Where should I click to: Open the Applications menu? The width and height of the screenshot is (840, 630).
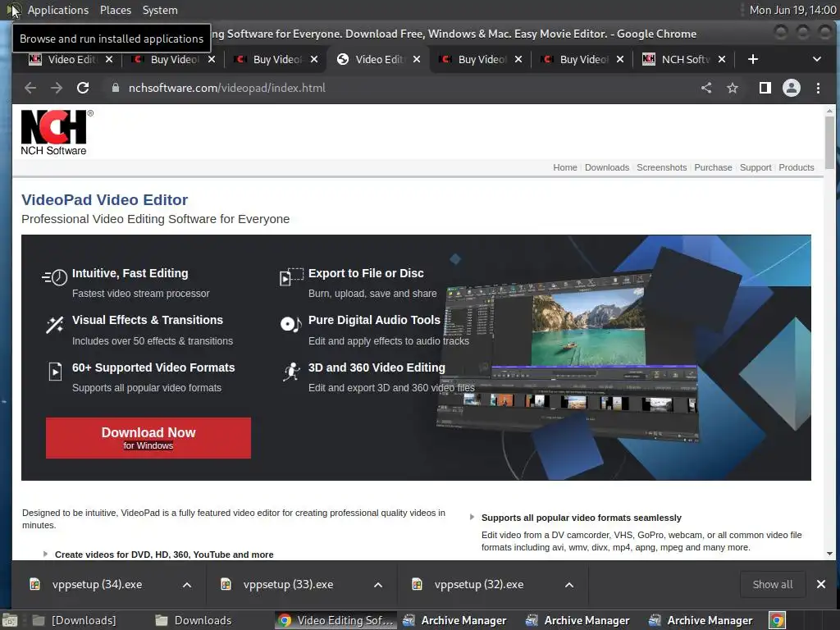(x=58, y=10)
